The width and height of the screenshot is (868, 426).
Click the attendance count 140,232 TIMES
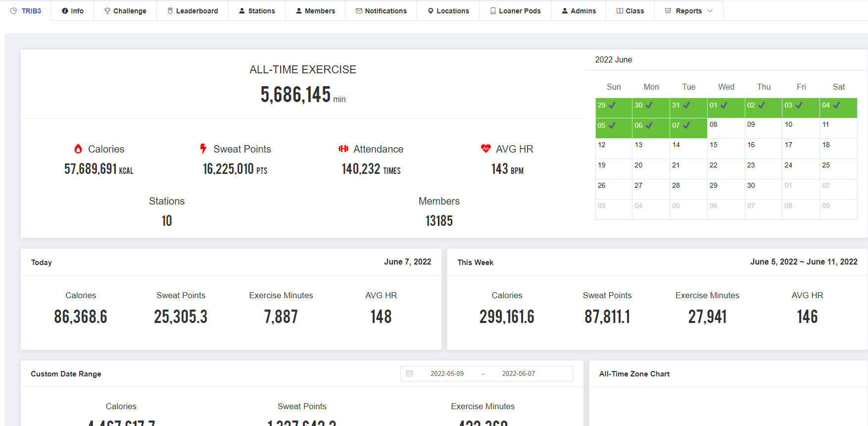pos(371,169)
